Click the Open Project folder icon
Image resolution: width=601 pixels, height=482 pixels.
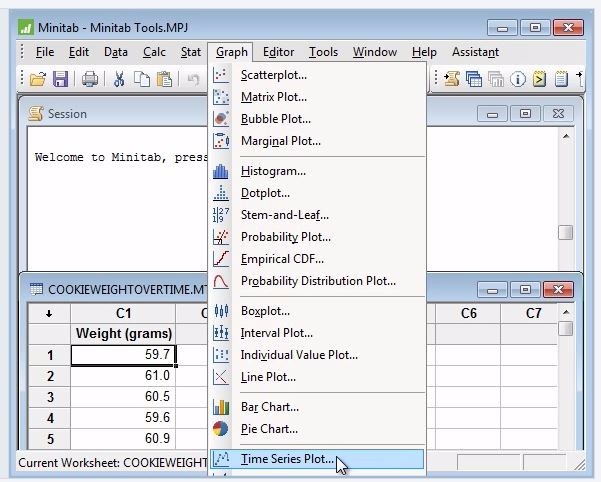(38, 79)
